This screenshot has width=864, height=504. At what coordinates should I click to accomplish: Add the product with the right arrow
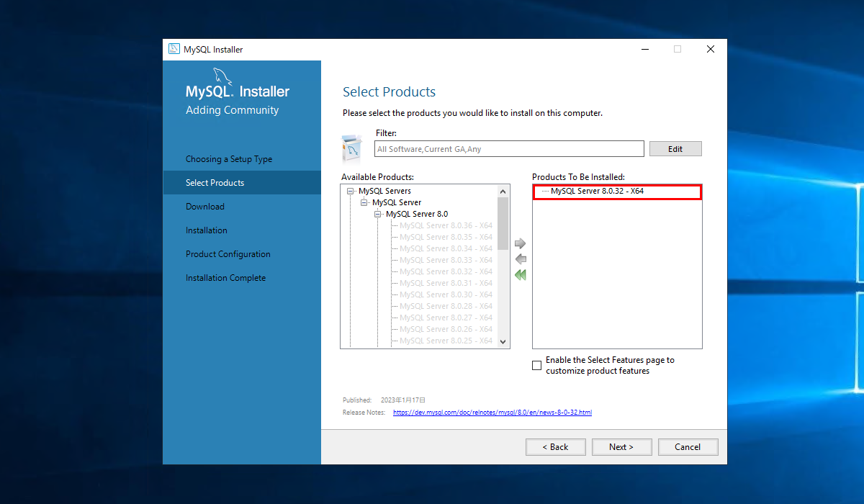521,244
